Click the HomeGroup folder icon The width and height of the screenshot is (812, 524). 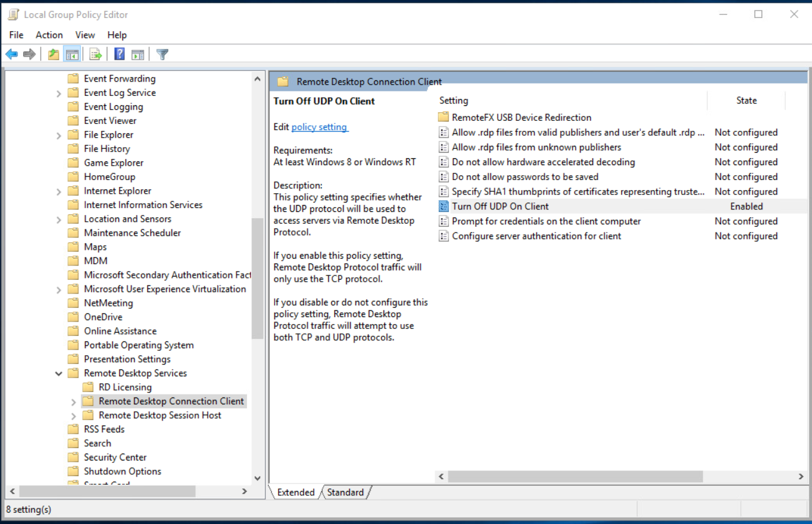pyautogui.click(x=73, y=177)
